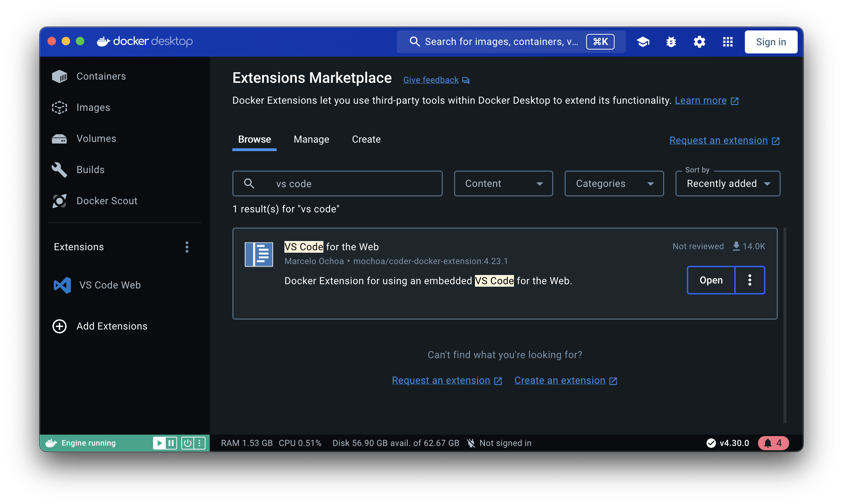The height and width of the screenshot is (504, 843).
Task: Click the notifications bell badge
Action: (773, 443)
